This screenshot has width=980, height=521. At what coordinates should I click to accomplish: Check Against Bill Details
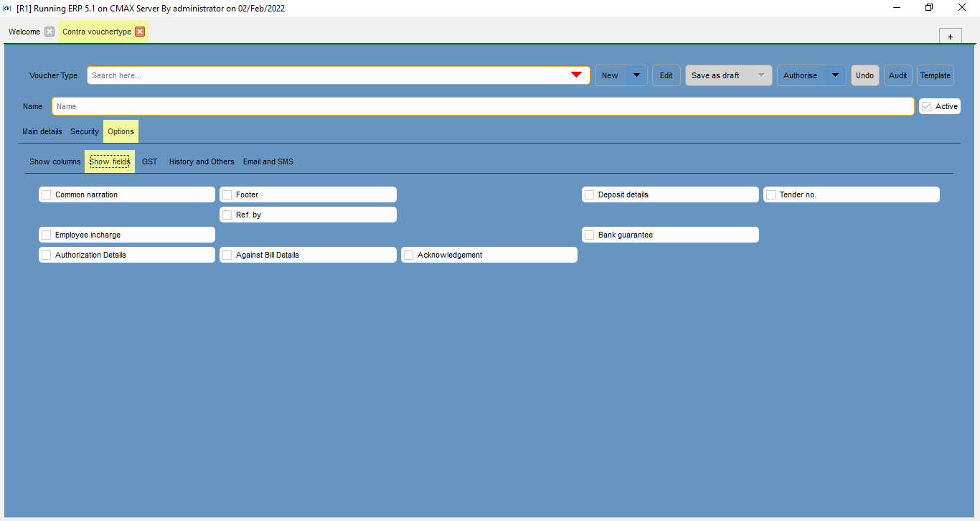click(x=227, y=255)
